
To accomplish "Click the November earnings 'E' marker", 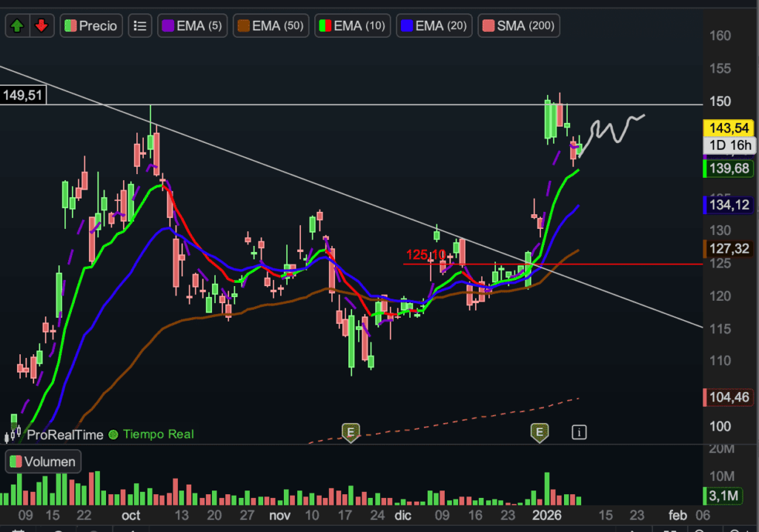I will tap(350, 431).
